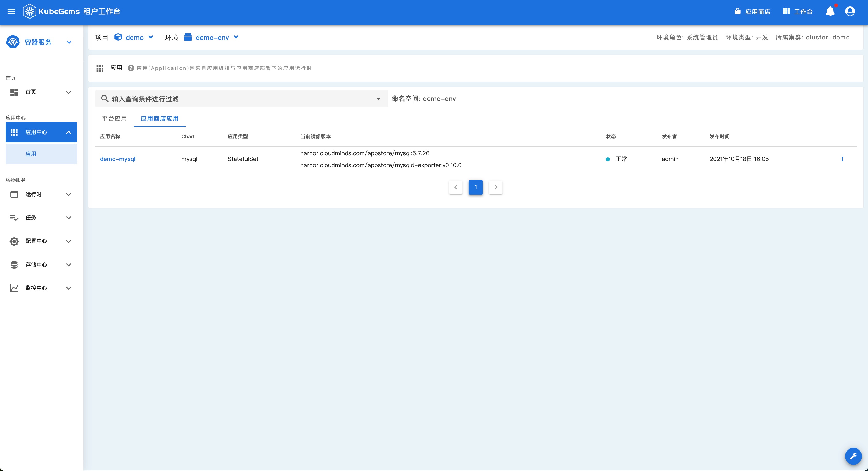Click the 环境角色: 系统管理员 text
868x471 pixels.
coord(687,38)
